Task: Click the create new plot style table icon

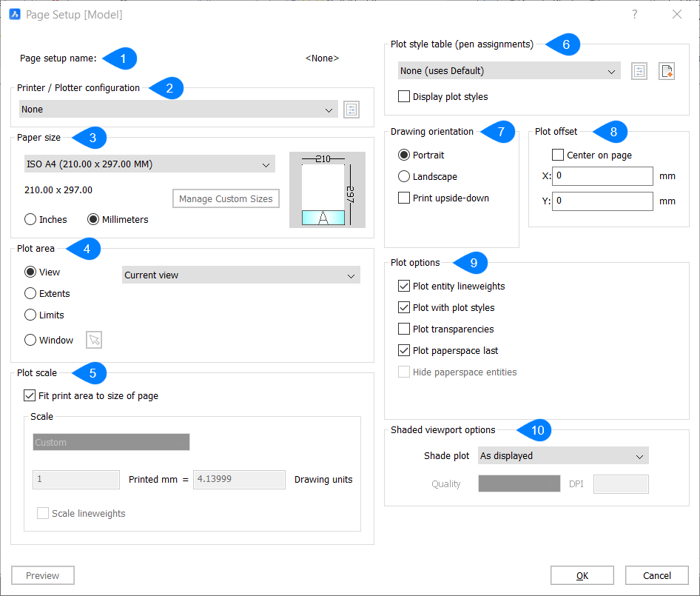Action: [666, 70]
